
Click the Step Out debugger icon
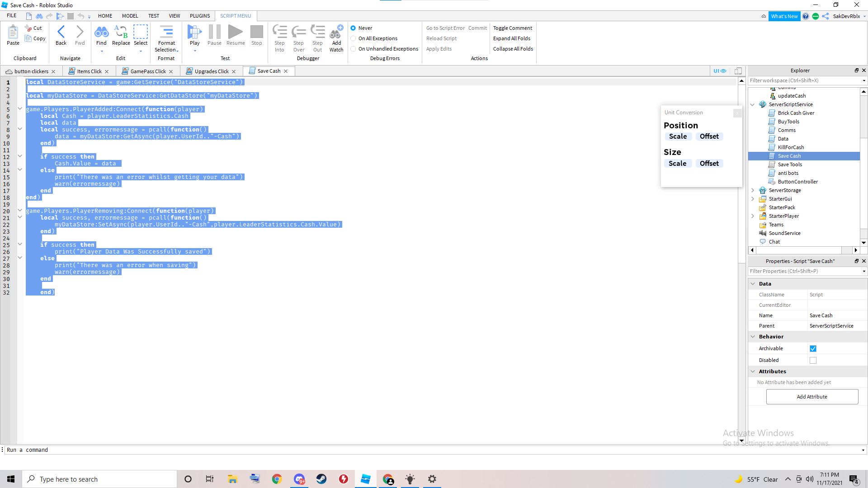(317, 32)
